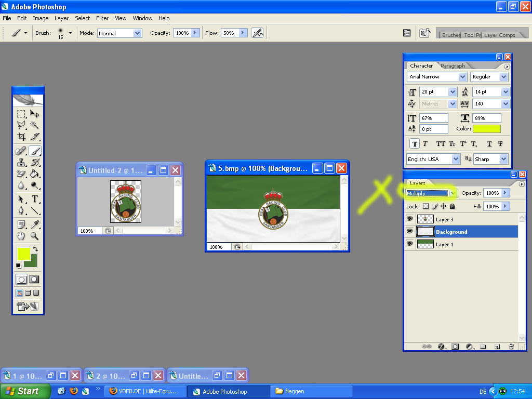Image resolution: width=532 pixels, height=399 pixels.
Task: Switch to the Paragraph tab
Action: (x=453, y=66)
